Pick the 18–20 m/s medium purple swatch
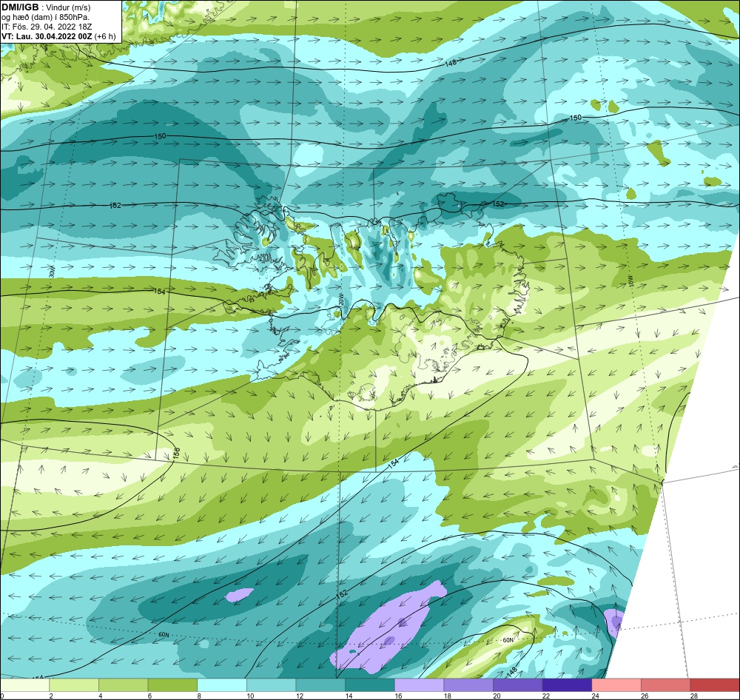The width and height of the screenshot is (740, 700). tap(468, 685)
